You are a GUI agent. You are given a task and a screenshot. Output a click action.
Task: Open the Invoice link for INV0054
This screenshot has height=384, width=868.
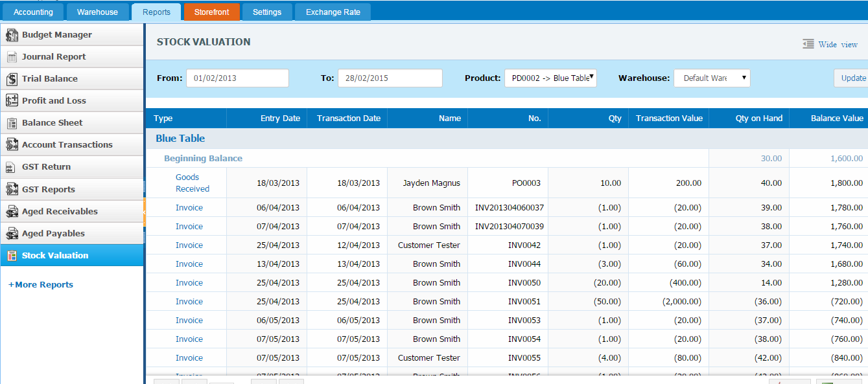tap(189, 339)
